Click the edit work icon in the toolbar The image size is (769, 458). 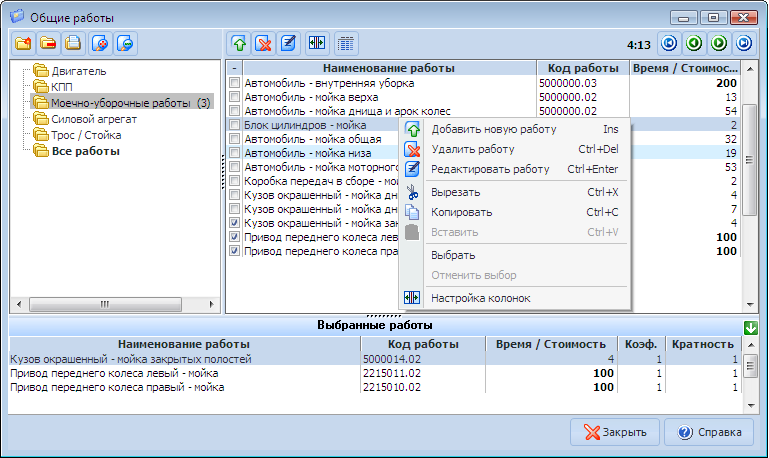(289, 43)
